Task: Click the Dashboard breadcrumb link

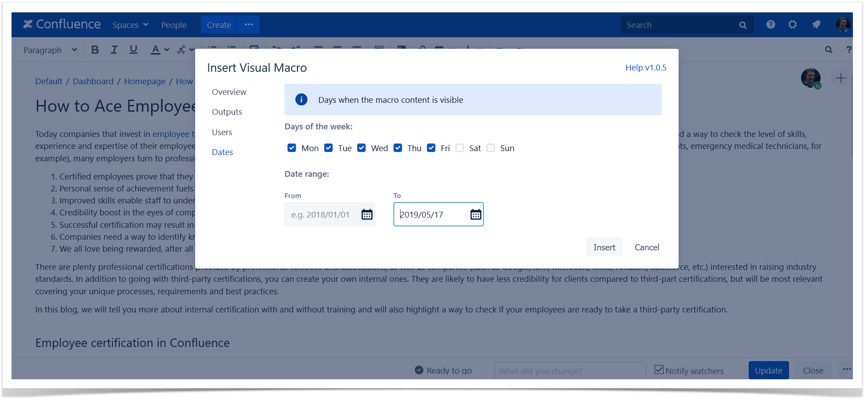Action: 93,82
